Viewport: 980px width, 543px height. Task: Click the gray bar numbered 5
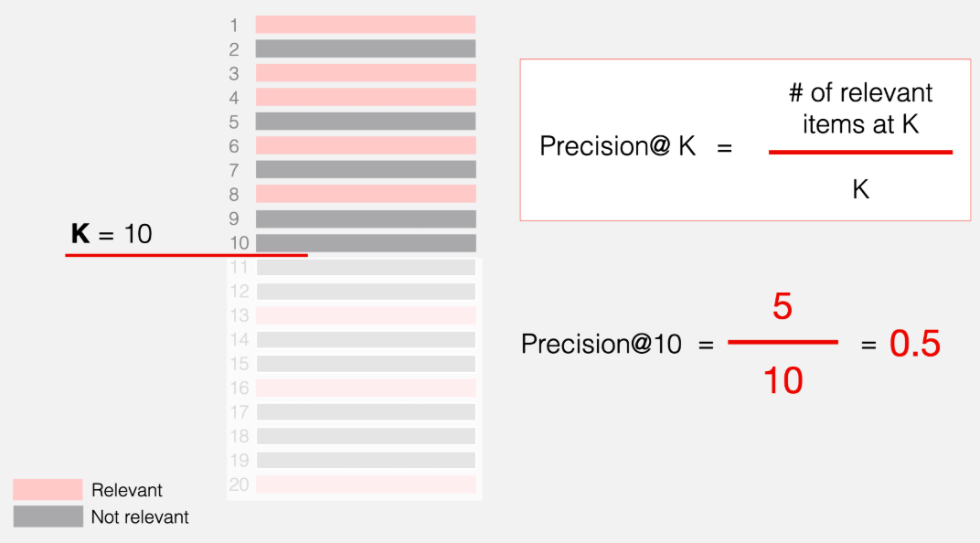366,121
